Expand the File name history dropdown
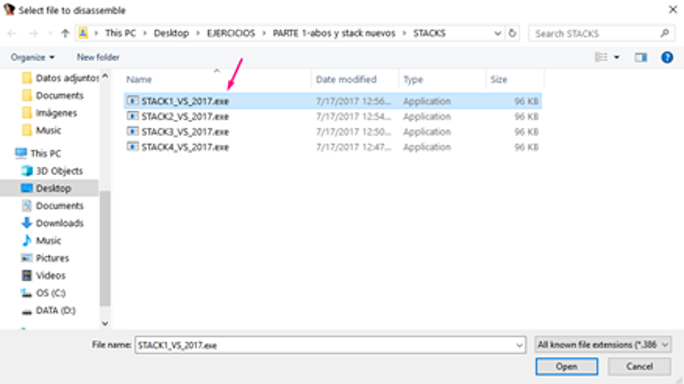The image size is (684, 384). (519, 345)
